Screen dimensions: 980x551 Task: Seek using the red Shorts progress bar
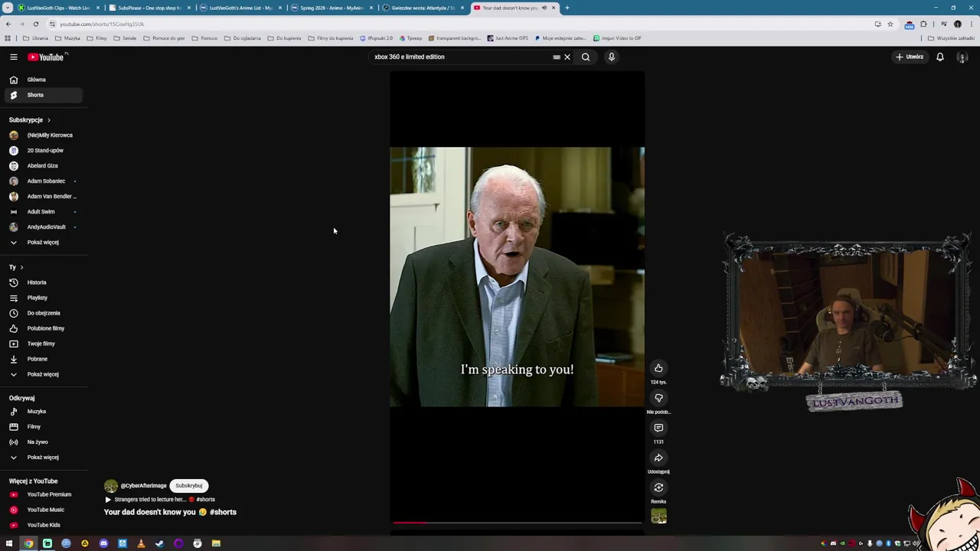click(x=517, y=523)
